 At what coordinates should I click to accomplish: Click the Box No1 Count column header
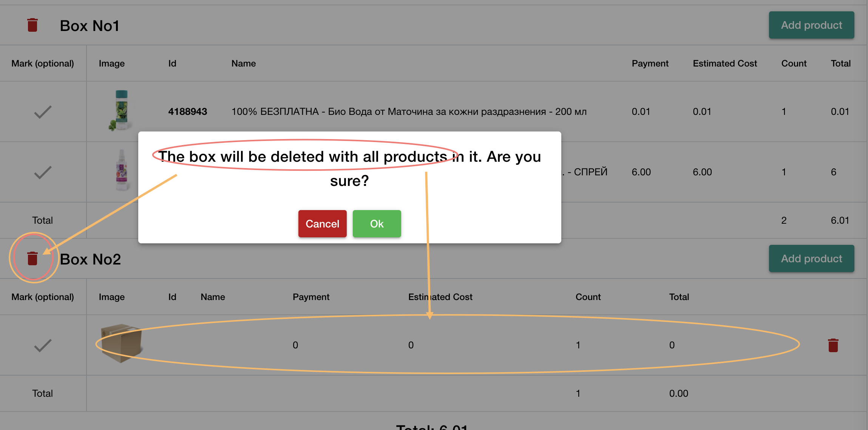(794, 63)
